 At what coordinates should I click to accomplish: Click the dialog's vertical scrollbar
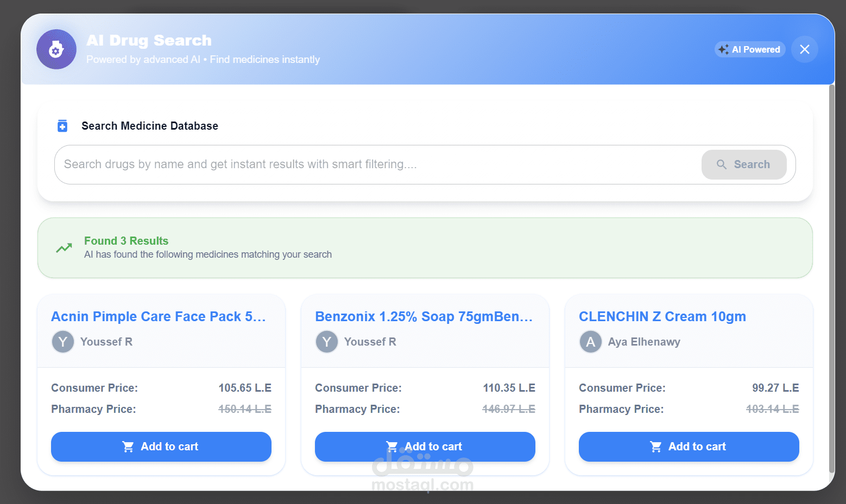click(x=831, y=278)
